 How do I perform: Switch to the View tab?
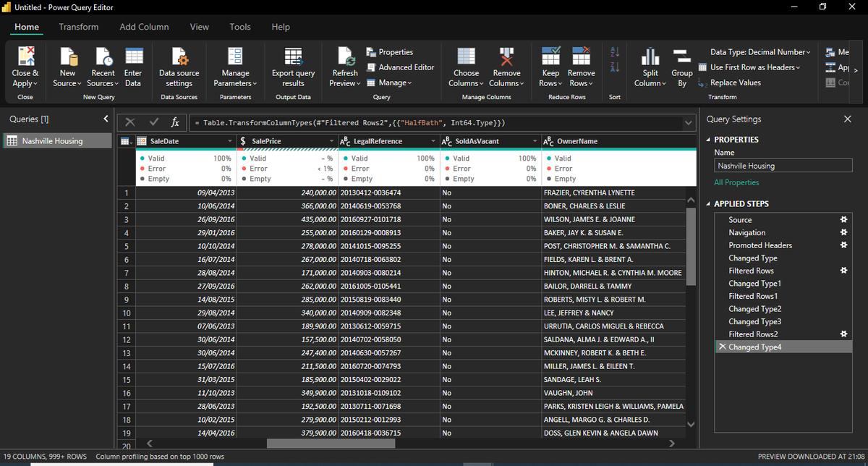(x=200, y=27)
